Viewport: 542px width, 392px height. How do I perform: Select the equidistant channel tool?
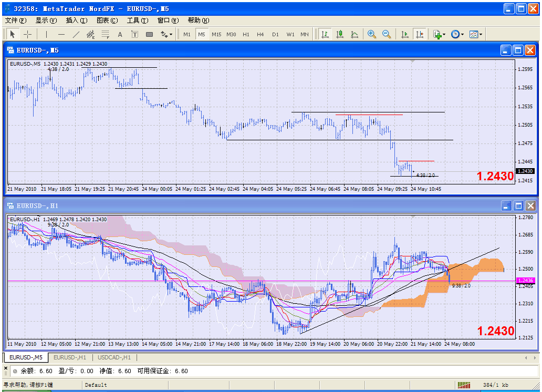point(90,34)
